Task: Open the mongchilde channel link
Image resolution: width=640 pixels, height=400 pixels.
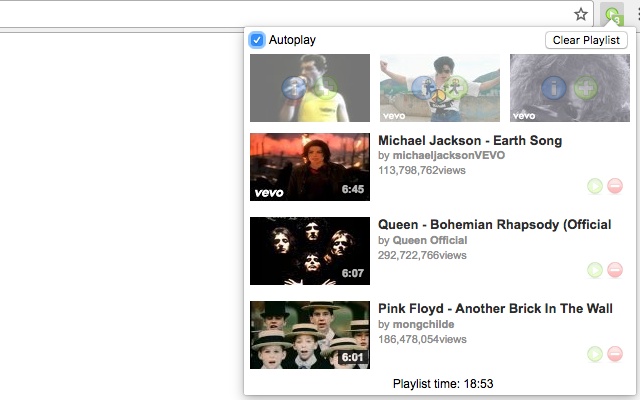Action: point(423,324)
